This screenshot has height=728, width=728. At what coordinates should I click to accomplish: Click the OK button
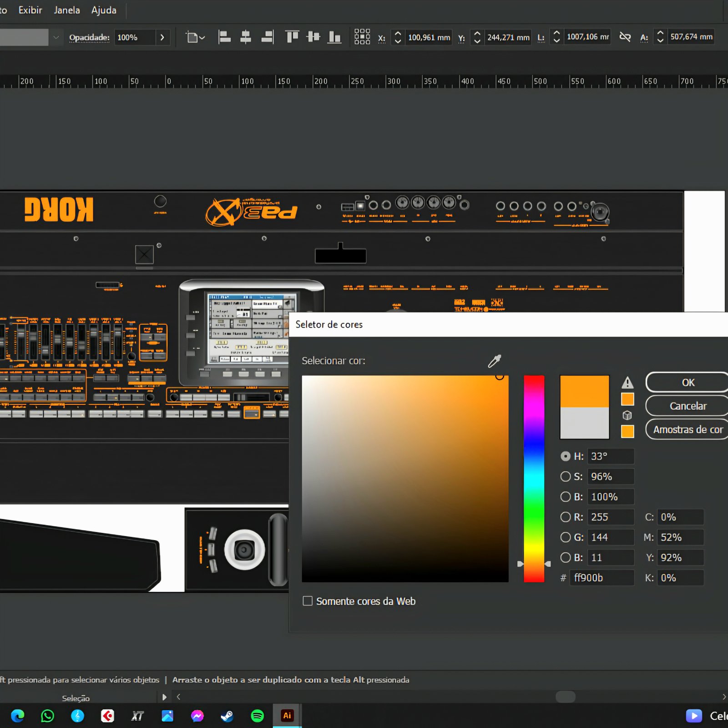688,383
